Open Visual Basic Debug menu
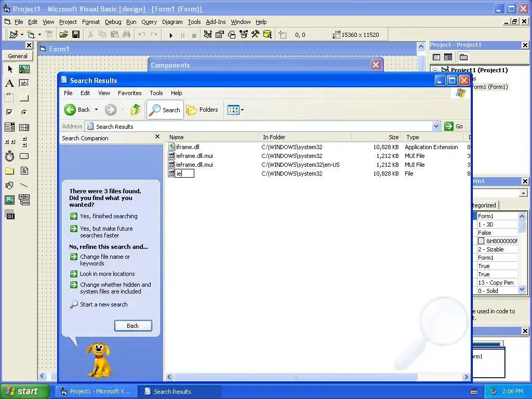The height and width of the screenshot is (399, 532). [x=113, y=22]
